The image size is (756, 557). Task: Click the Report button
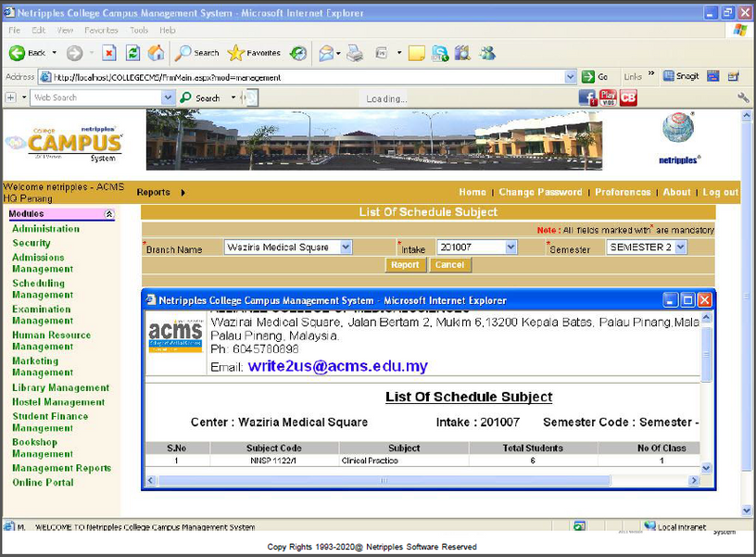coord(405,265)
